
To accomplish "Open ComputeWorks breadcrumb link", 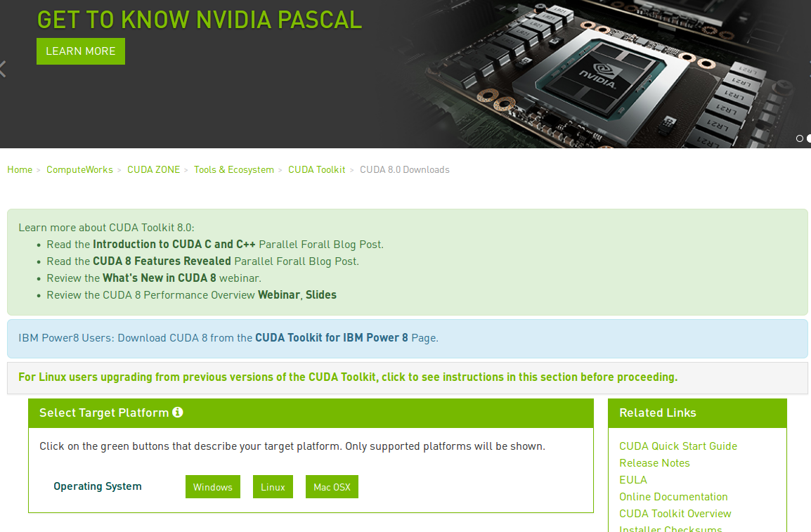I will pos(79,169).
